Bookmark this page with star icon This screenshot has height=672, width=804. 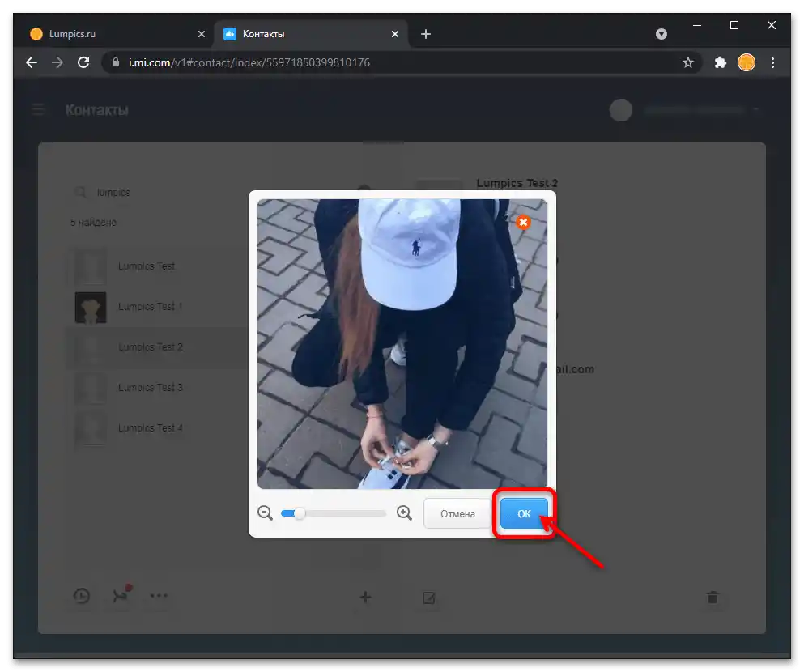coord(687,62)
